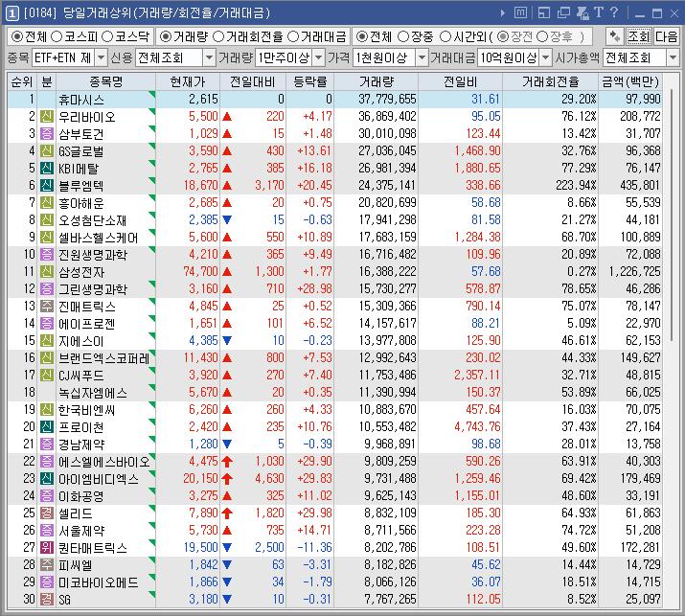Sort by the 순위 column header
The height and width of the screenshot is (616, 685).
coord(22,81)
